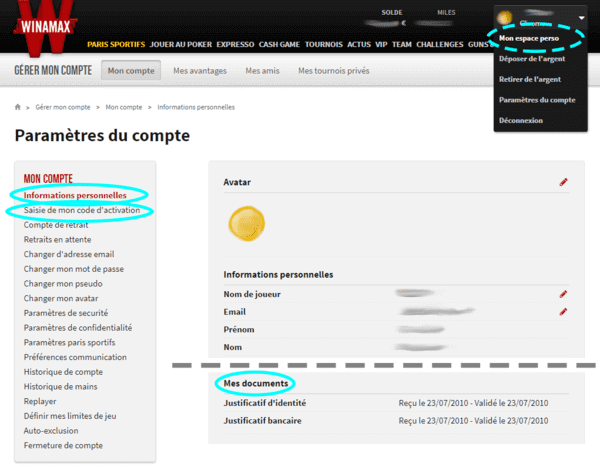Open Paramètres de confidentialité link

78,328
